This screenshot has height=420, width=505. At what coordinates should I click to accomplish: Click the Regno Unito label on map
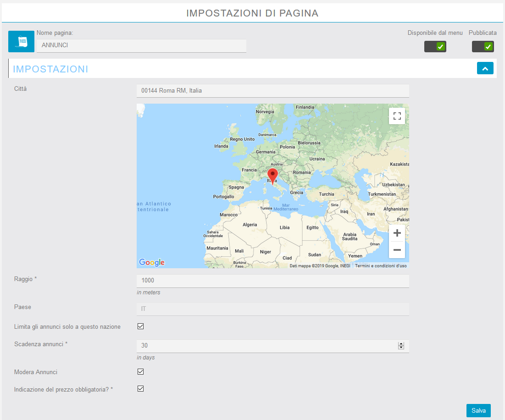[x=242, y=139]
